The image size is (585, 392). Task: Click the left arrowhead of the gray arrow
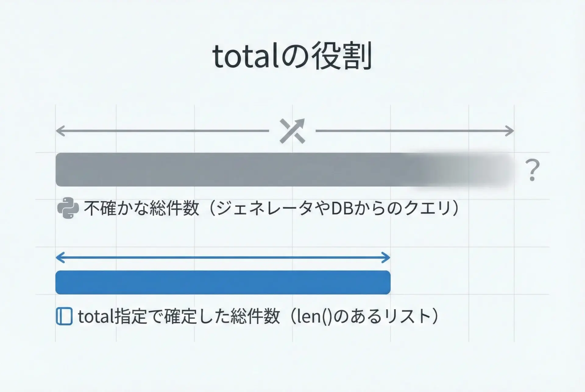point(60,131)
